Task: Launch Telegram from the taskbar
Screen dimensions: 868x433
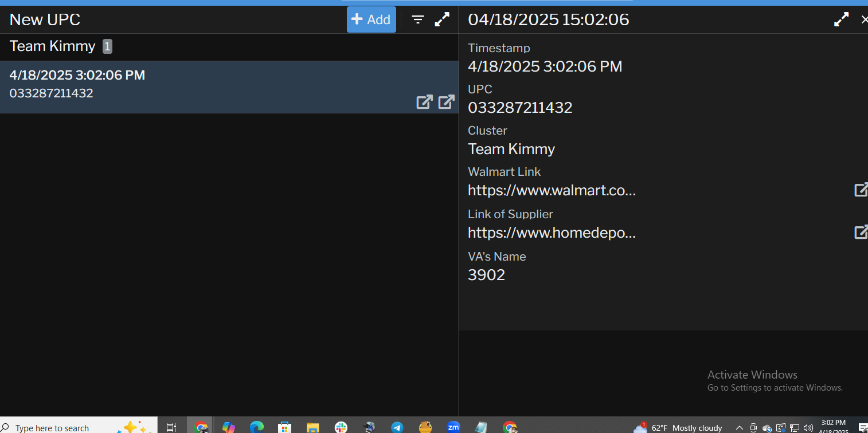Action: pos(397,427)
